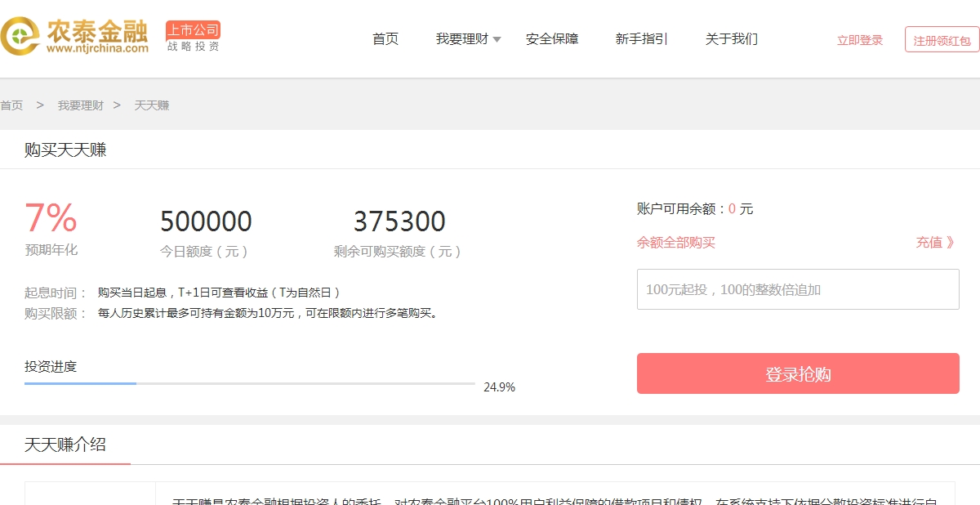The height and width of the screenshot is (505, 980).
Task: Click the 购买天天赚 heading
Action: pyautogui.click(x=65, y=150)
